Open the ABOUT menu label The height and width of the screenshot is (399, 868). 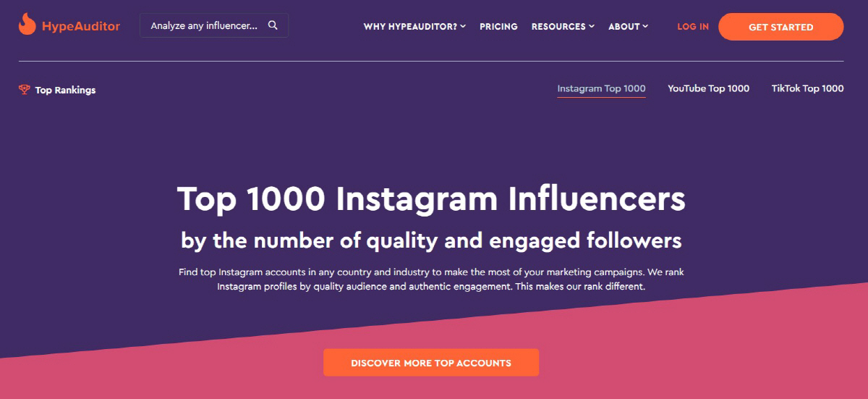coord(624,27)
